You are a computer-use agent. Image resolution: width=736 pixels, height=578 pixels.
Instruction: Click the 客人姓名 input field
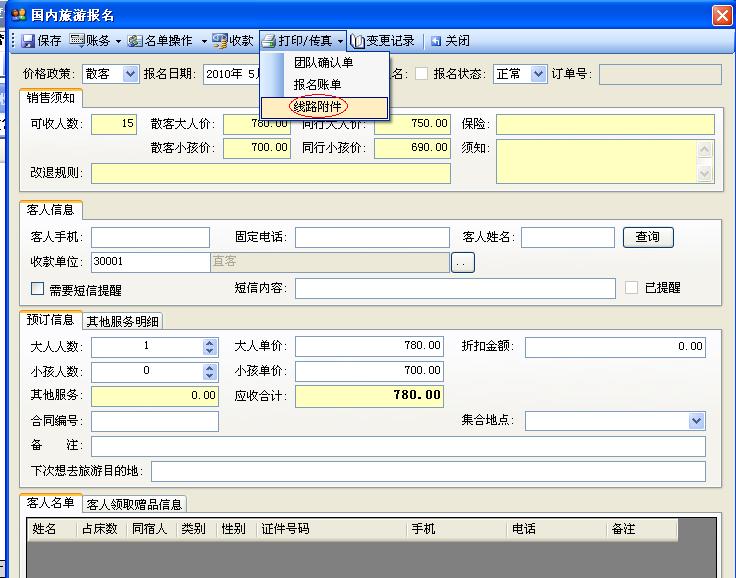coord(568,237)
